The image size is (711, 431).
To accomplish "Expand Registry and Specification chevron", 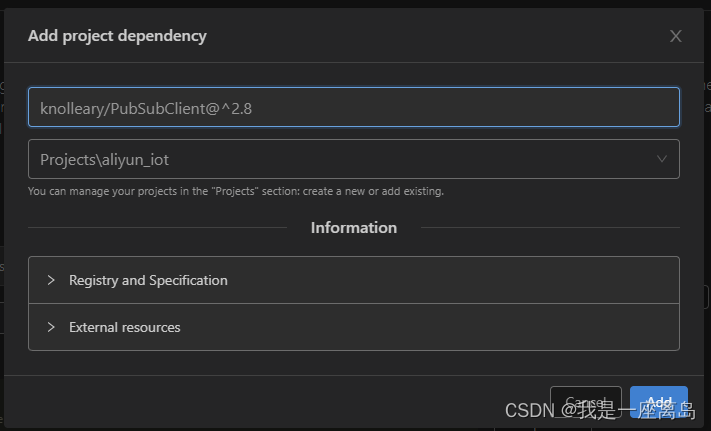I will [x=51, y=280].
